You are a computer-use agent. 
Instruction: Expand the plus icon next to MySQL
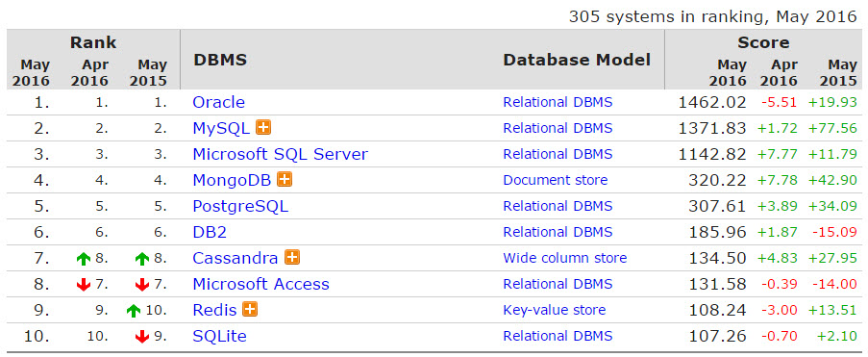pos(263,128)
